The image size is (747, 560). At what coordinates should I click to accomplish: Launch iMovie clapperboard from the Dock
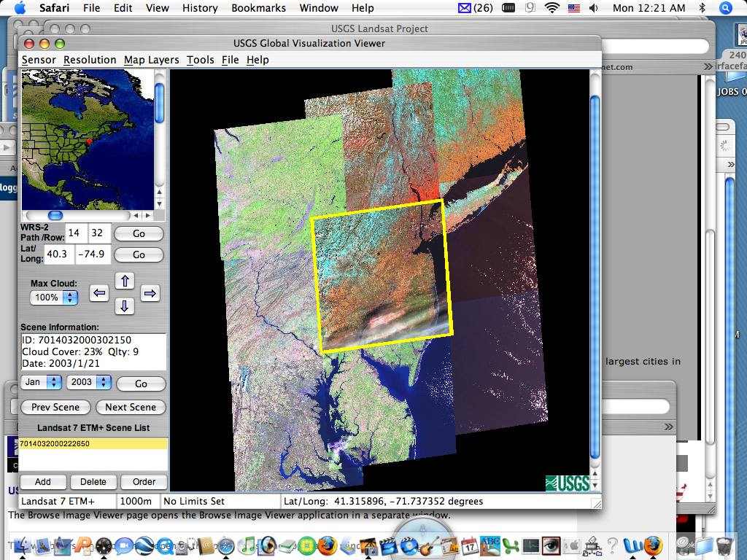click(x=388, y=545)
